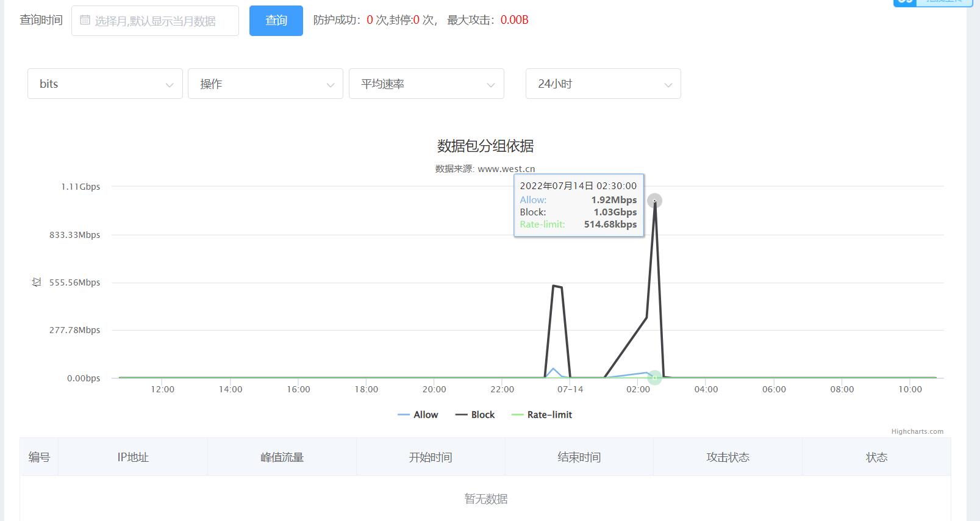
Task: Click the rotated axis label beside 555.56Mbps
Action: pyautogui.click(x=37, y=282)
